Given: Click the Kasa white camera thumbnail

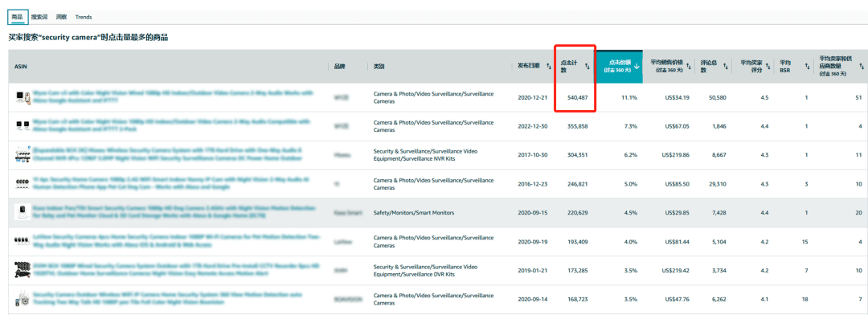Looking at the screenshot, I should pyautogui.click(x=23, y=212).
